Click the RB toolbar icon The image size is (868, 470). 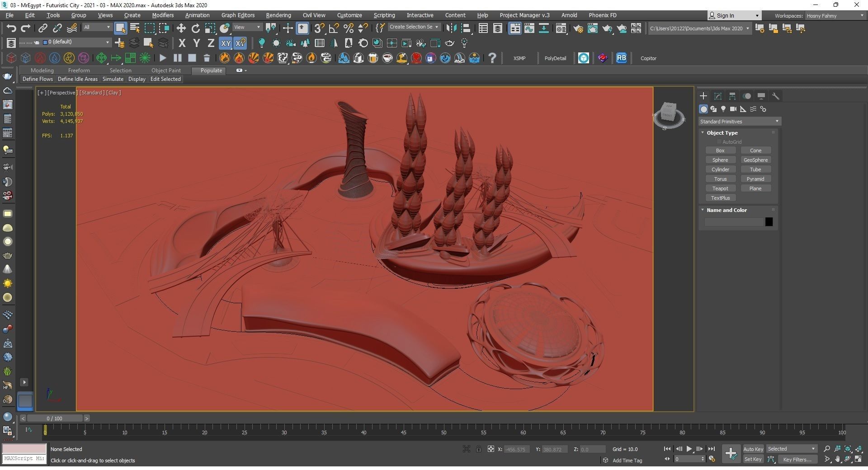[621, 58]
